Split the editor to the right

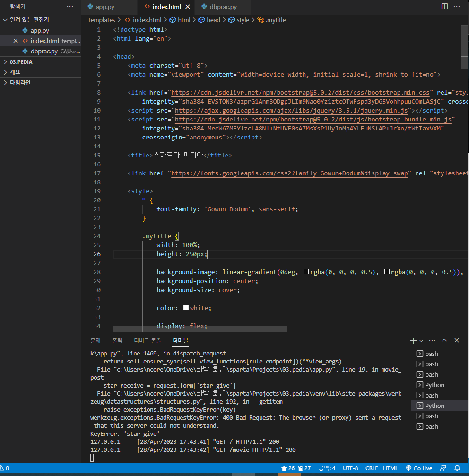click(444, 6)
